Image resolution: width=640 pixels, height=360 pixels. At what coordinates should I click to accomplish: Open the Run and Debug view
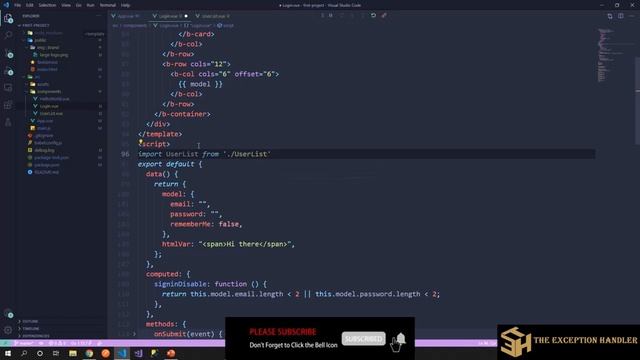pos(8,71)
